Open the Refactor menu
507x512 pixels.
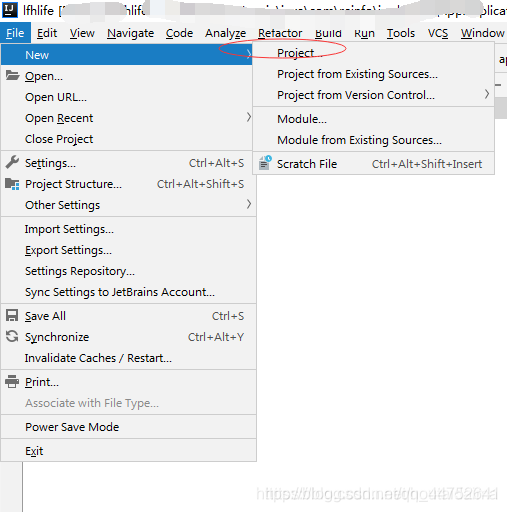click(280, 33)
